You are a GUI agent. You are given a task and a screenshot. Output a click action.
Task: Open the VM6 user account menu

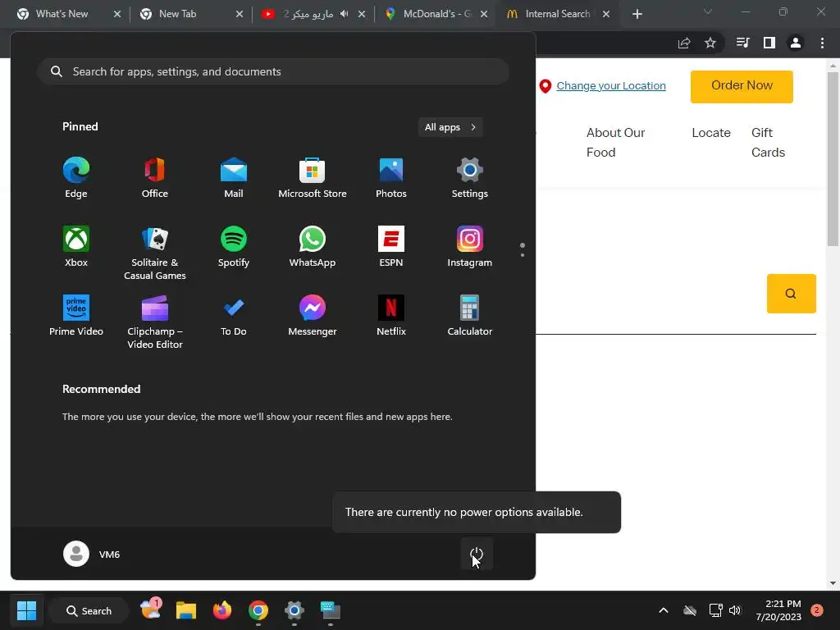(92, 554)
